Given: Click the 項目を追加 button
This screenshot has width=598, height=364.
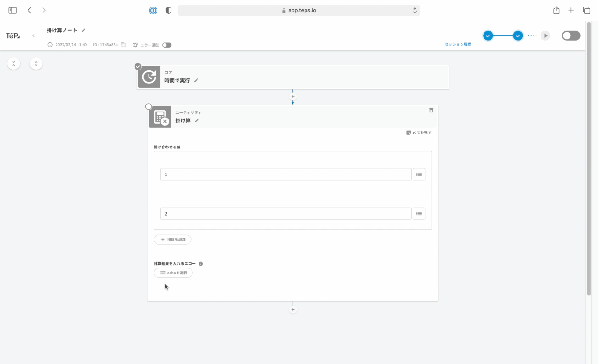Looking at the screenshot, I should click(172, 239).
